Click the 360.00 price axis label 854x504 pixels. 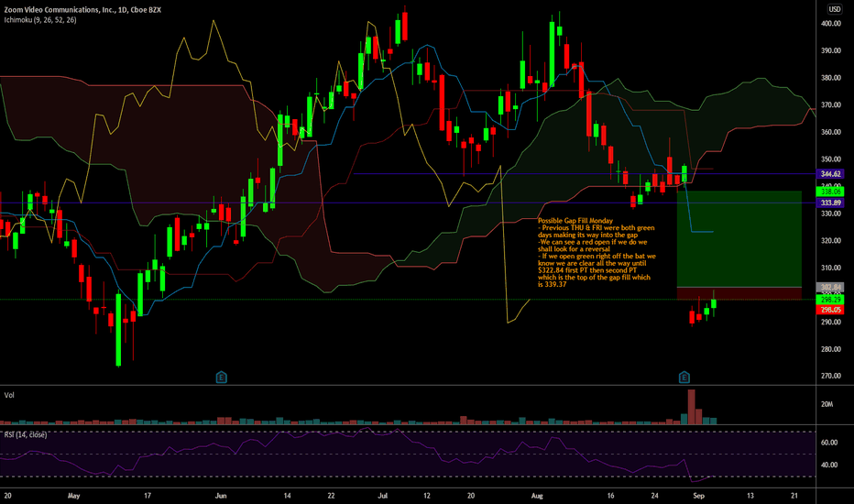tap(830, 132)
